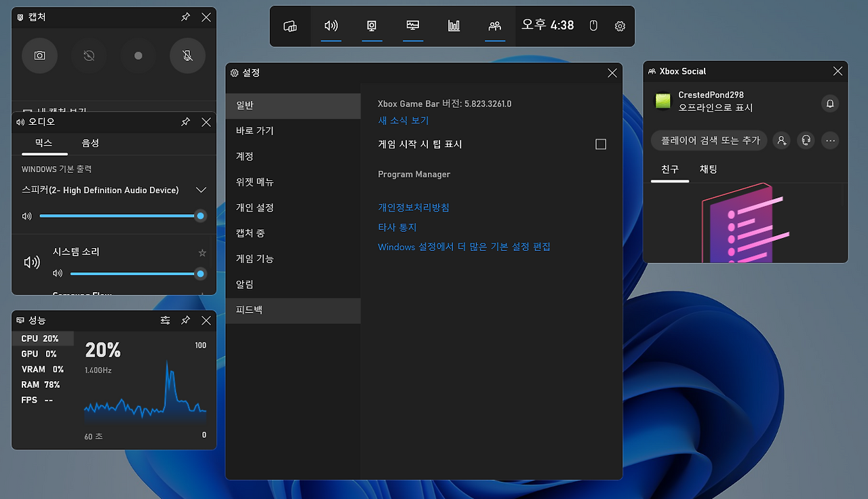Toggle the Xbox Social widget from the top bar
The image size is (868, 499).
pos(495,26)
